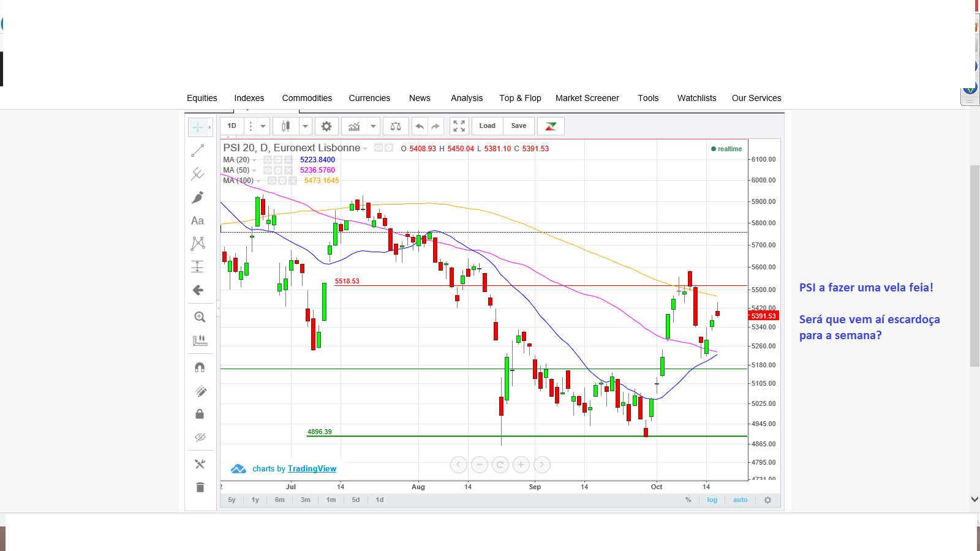Enable the magnet snap mode

200,367
